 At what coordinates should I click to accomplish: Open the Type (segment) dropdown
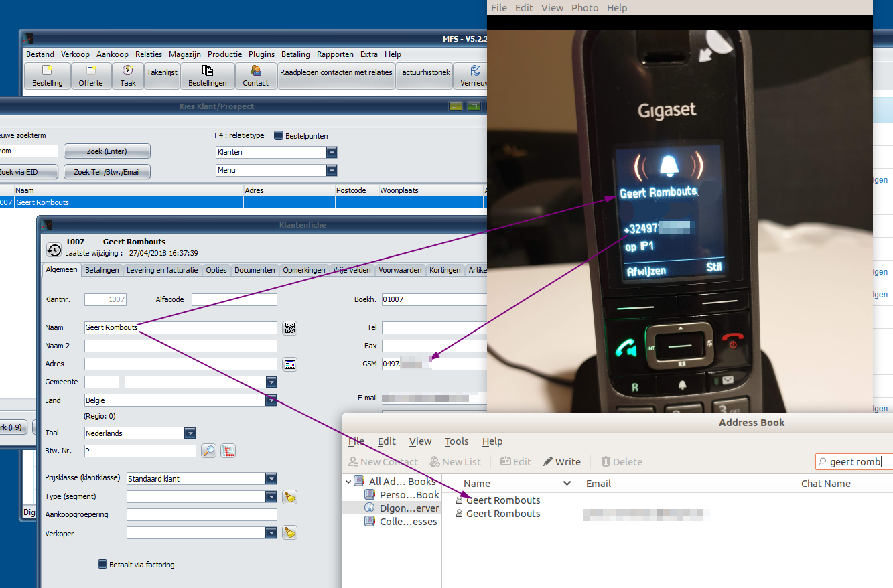coord(271,497)
